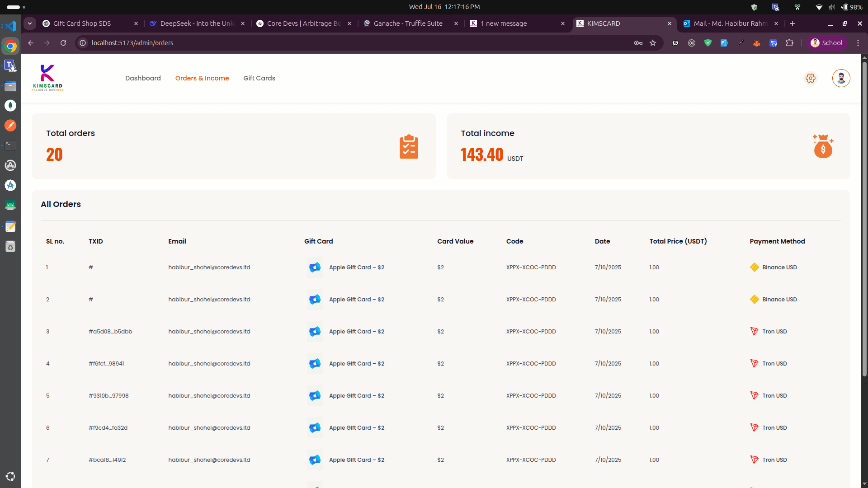Open the School profile switcher
This screenshot has height=488, width=868.
pos(827,43)
